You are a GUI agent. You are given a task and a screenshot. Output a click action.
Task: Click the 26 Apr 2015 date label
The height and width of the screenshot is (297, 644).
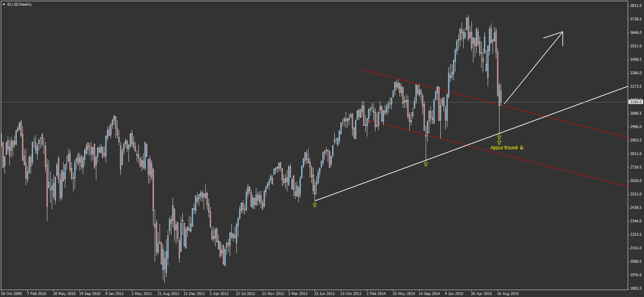(x=481, y=294)
